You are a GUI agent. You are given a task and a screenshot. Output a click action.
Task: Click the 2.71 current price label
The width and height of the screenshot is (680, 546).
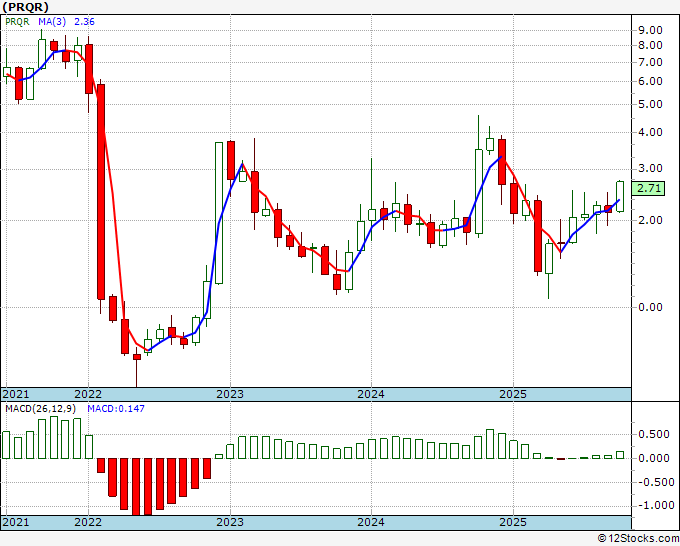pyautogui.click(x=648, y=189)
